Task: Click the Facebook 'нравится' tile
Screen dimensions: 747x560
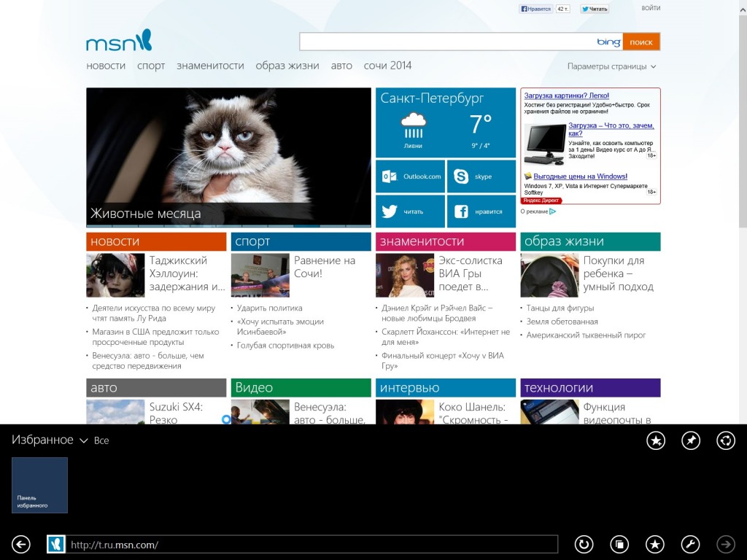Action: (481, 211)
